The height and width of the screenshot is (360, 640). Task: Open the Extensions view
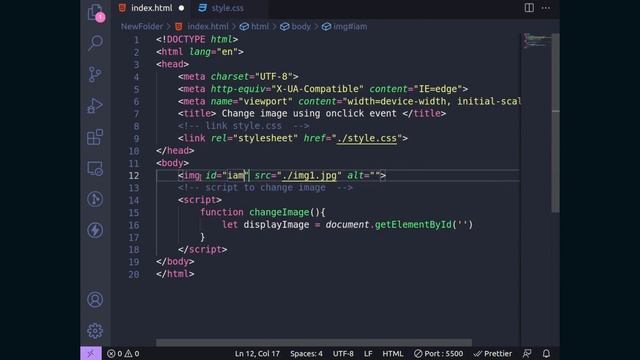(x=95, y=137)
